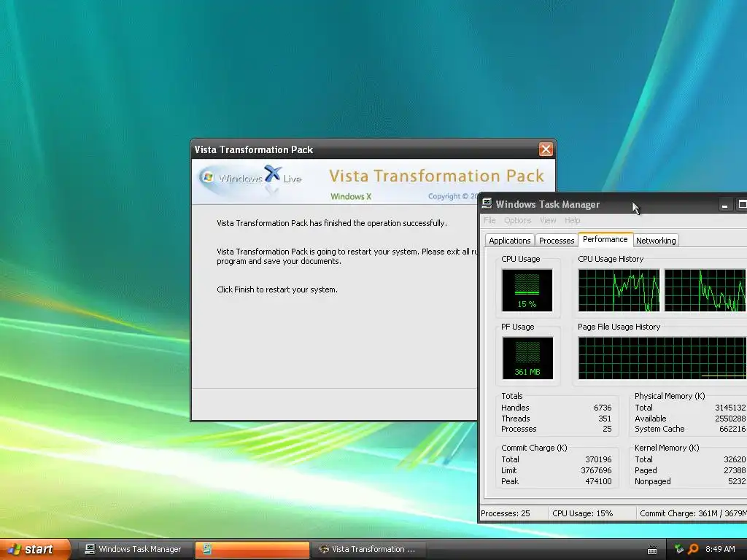
Task: Click the green 'Windows X' text
Action: pos(351,196)
